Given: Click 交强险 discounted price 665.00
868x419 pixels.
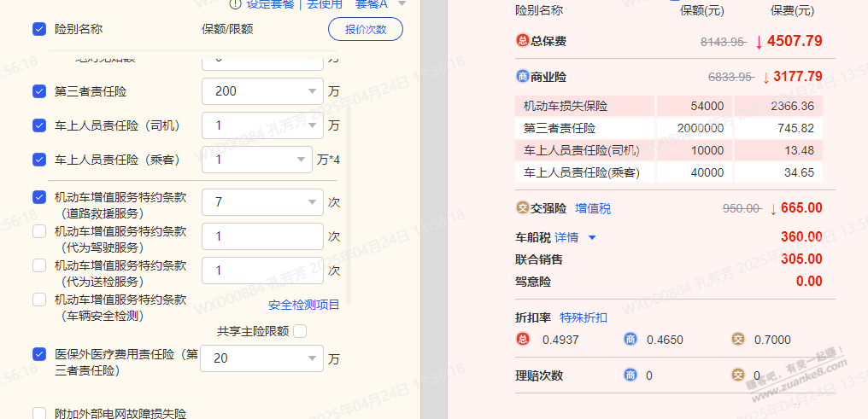Looking at the screenshot, I should pos(802,208).
